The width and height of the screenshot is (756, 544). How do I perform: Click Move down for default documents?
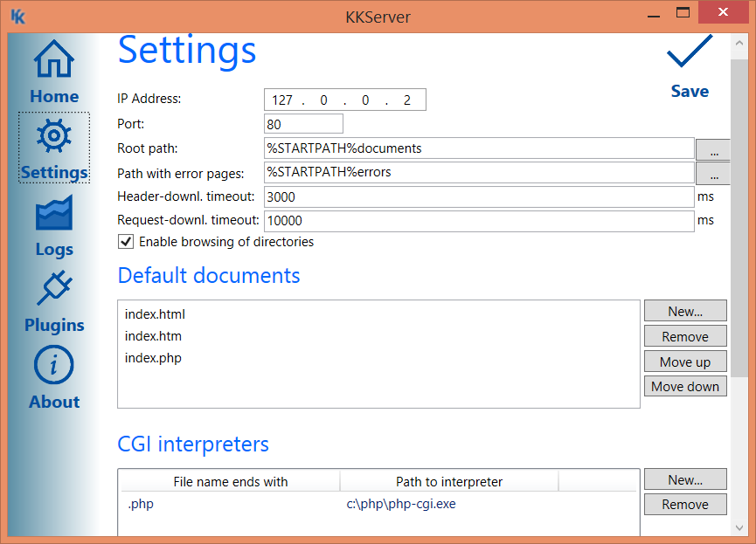pos(685,387)
